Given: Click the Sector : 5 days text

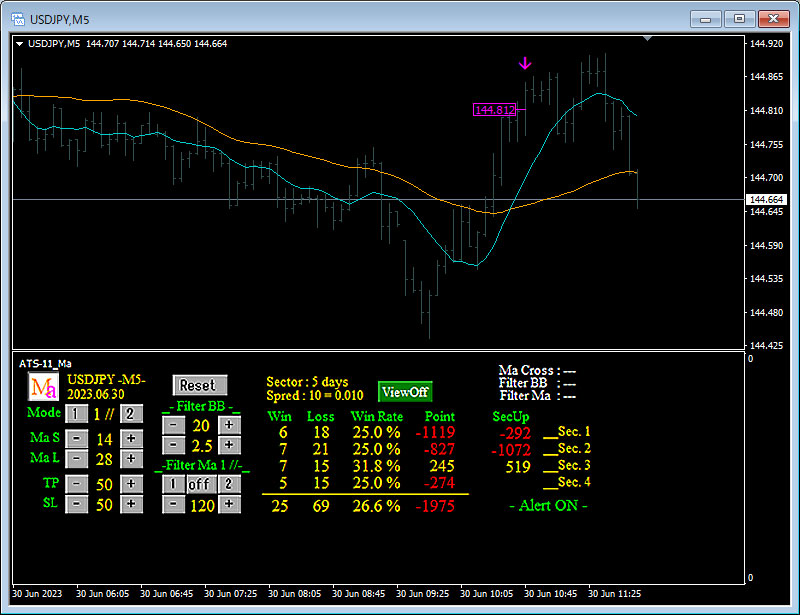Looking at the screenshot, I should [x=307, y=382].
